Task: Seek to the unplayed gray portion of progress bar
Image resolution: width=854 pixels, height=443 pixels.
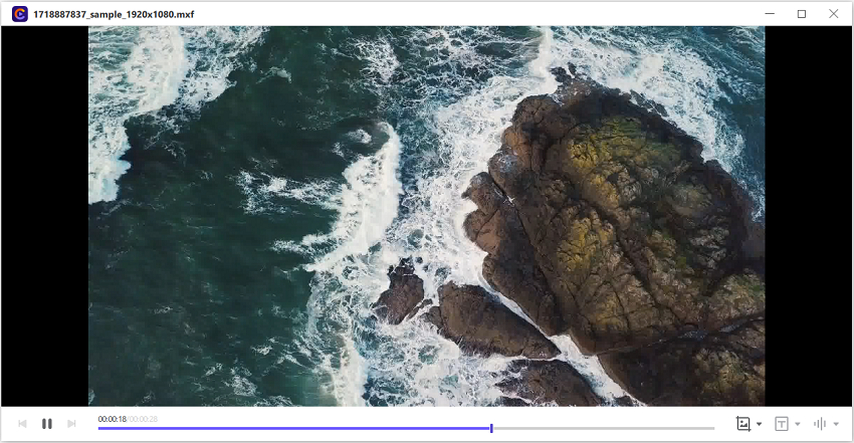Action: tap(604, 428)
